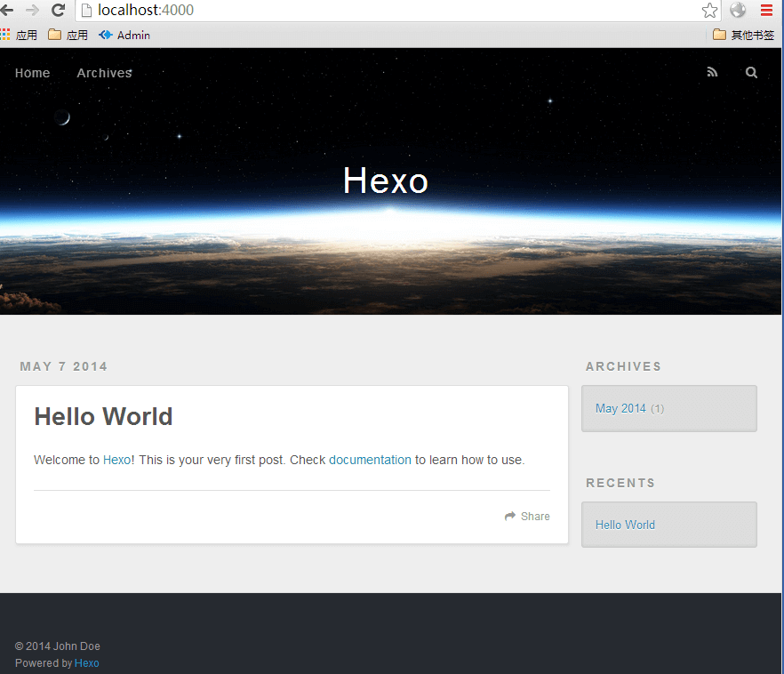Click the Hexo site title
784x674 pixels.
(x=386, y=181)
